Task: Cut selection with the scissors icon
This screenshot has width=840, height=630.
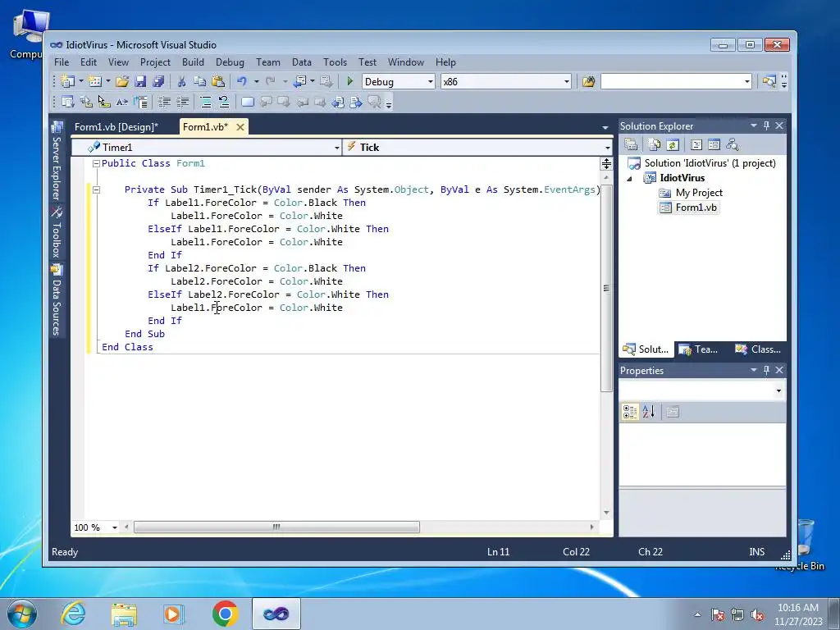Action: click(x=181, y=81)
